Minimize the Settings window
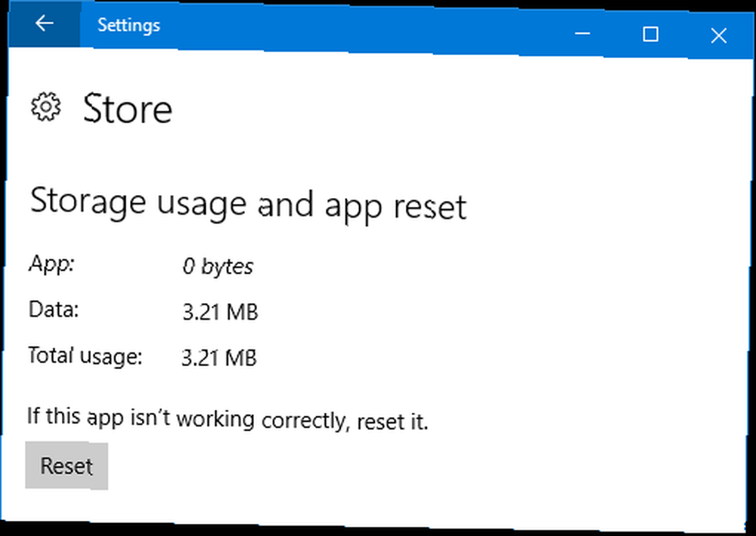Image resolution: width=756 pixels, height=536 pixels. (582, 33)
